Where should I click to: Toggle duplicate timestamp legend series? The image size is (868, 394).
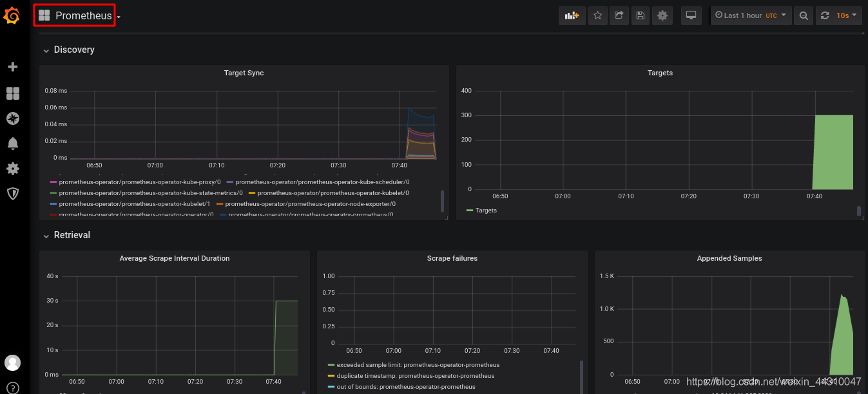tap(416, 376)
